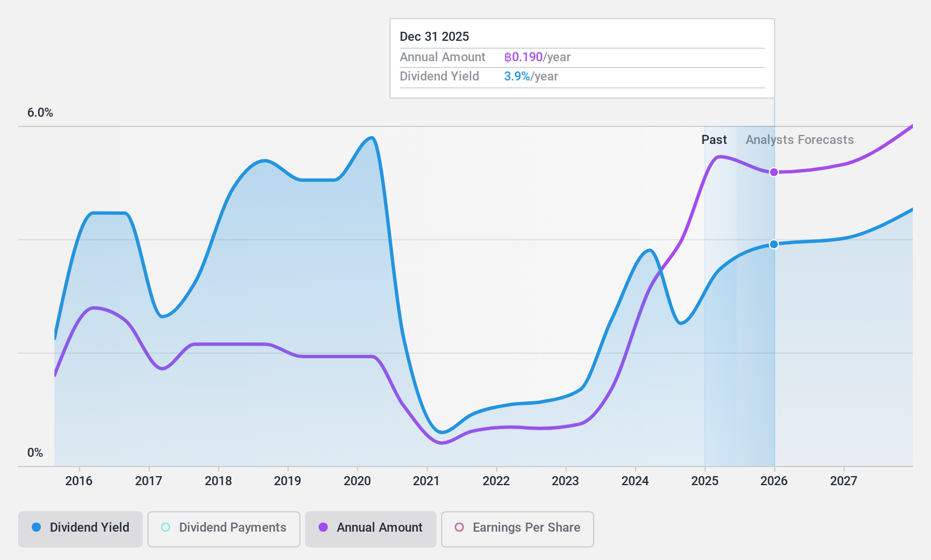931x560 pixels.
Task: Click the Dividend Yield tooltip row label
Action: coord(439,77)
